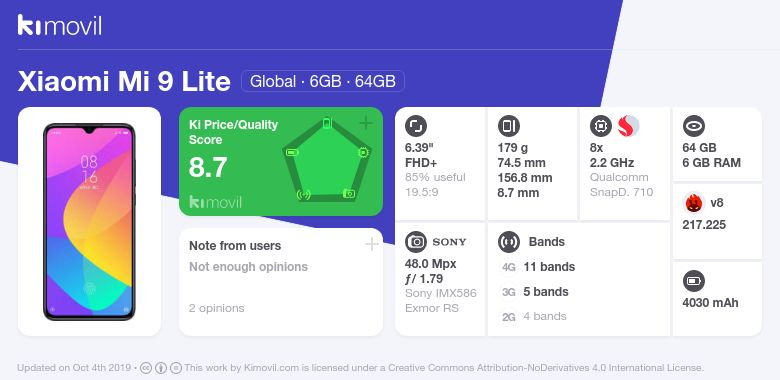Click the Xiaomi Mi 9 Lite phone image
This screenshot has width=780, height=380.
click(x=90, y=221)
